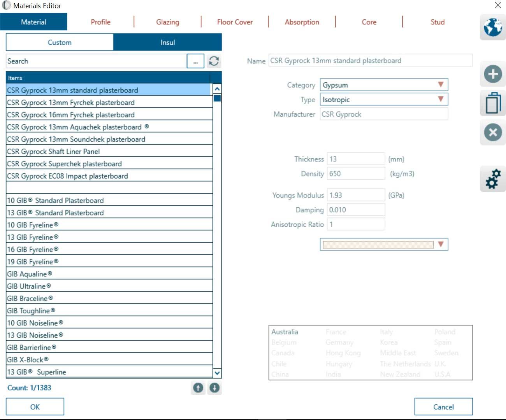Switch to the Profile tab

click(x=100, y=22)
